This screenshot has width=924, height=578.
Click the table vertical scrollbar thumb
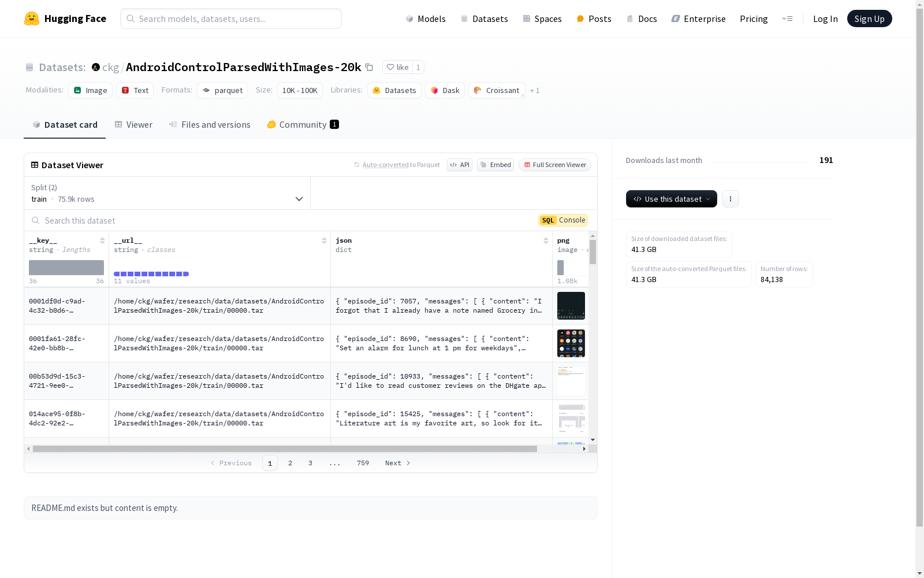pos(593,252)
